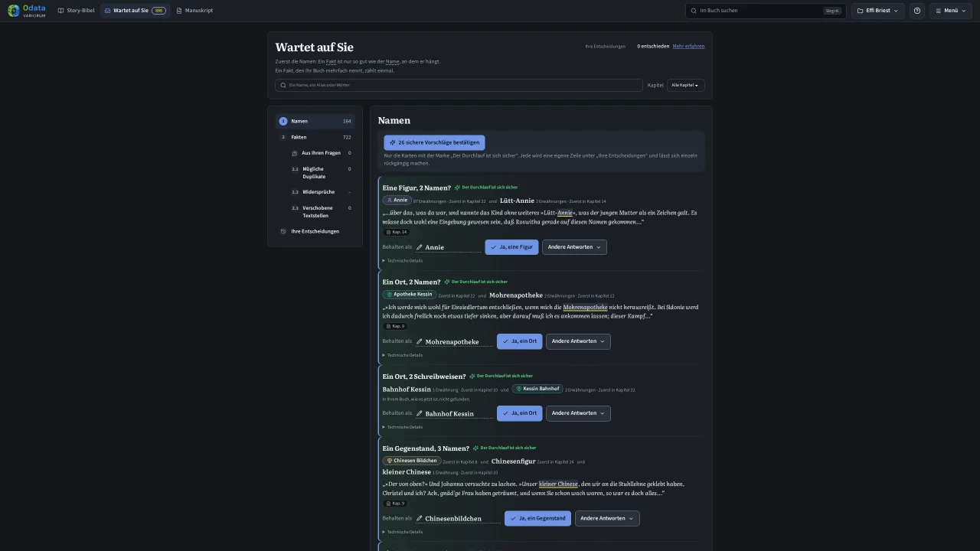Select the 'Wartet auf Sie' tab
Image resolution: width=980 pixels, height=551 pixels.
[x=136, y=11]
